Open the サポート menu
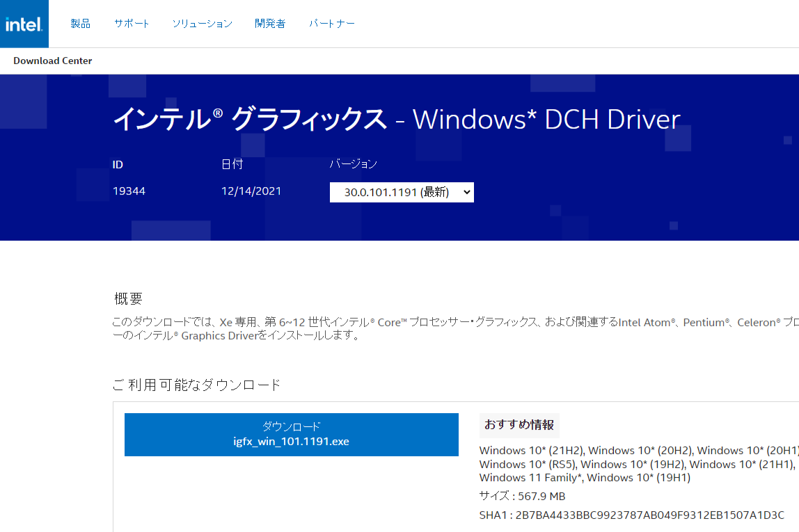This screenshot has height=532, width=799. pyautogui.click(x=132, y=24)
